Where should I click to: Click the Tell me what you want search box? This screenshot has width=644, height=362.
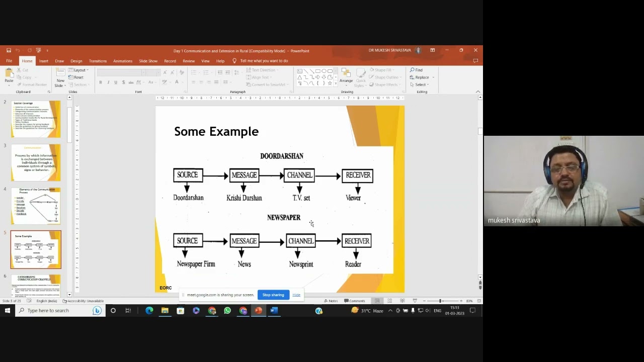tap(264, 61)
